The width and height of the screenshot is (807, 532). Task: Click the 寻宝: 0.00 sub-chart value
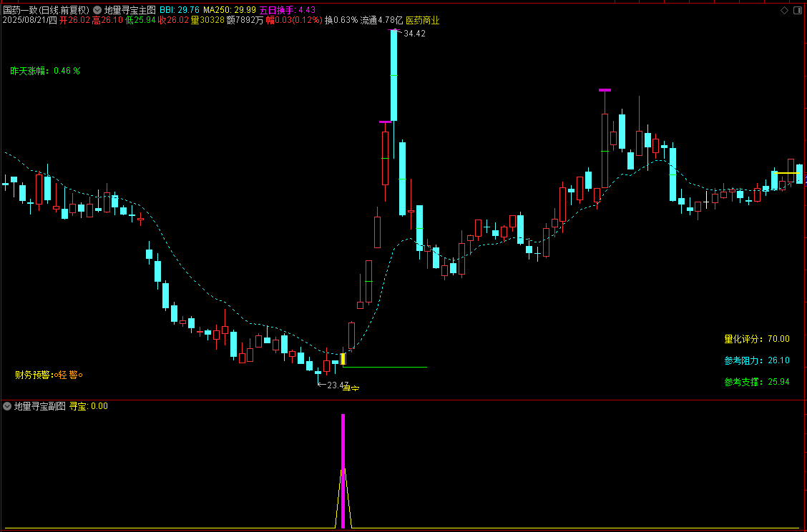pos(89,406)
